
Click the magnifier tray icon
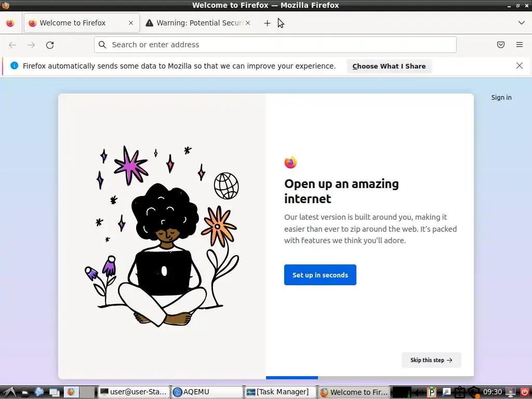pos(446,392)
